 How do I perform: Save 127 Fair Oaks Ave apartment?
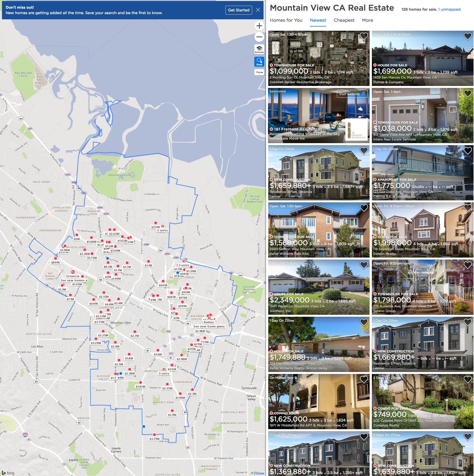[x=468, y=151]
